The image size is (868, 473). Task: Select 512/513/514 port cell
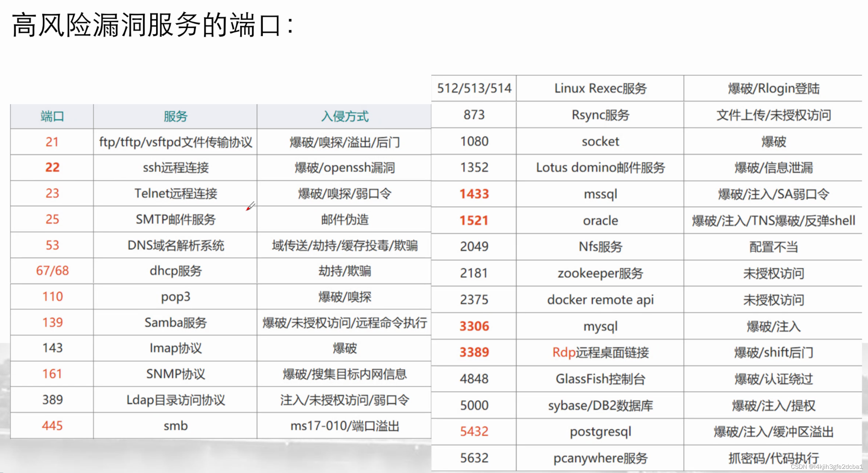[474, 88]
